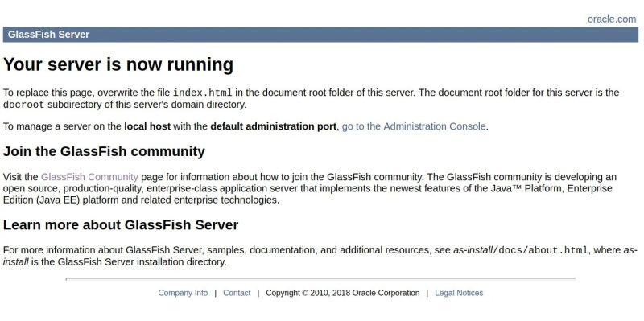
Task: Click the bold 'local host' text
Action: [147, 126]
